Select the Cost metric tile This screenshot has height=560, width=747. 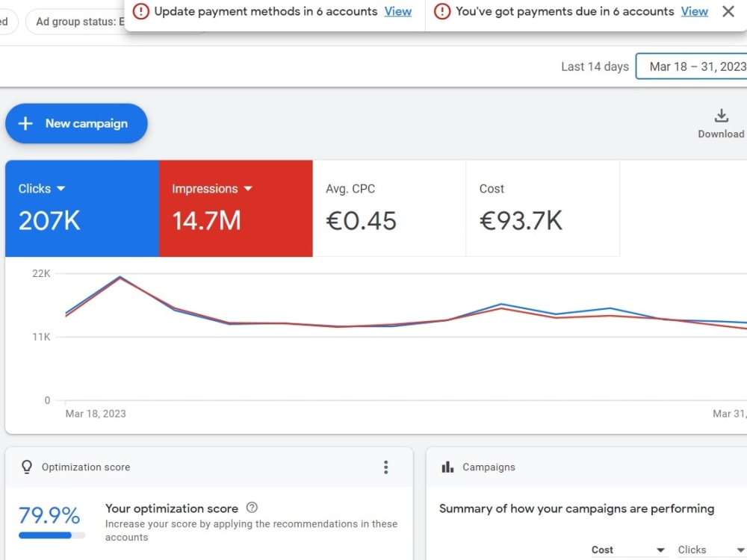542,208
